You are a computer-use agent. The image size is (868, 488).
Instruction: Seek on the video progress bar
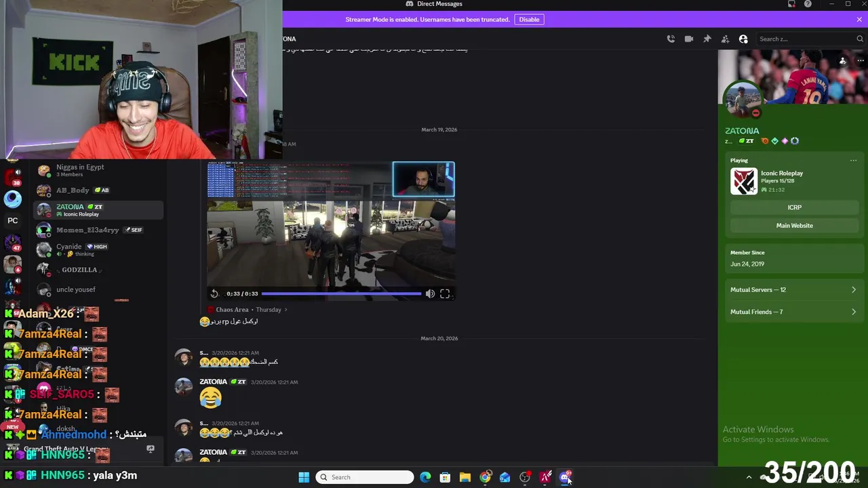341,293
